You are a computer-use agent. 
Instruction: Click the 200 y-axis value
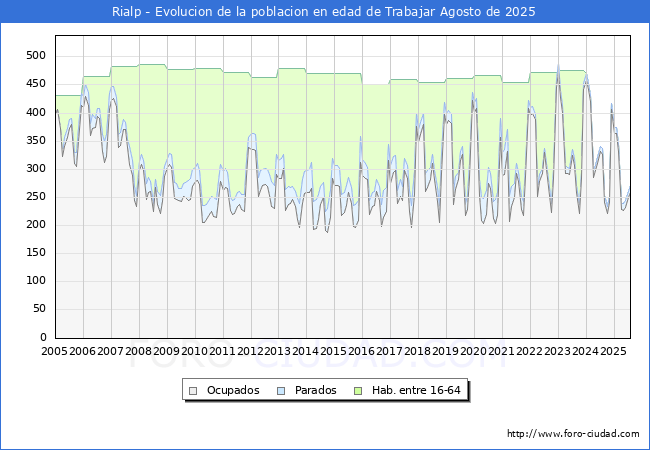point(36,225)
